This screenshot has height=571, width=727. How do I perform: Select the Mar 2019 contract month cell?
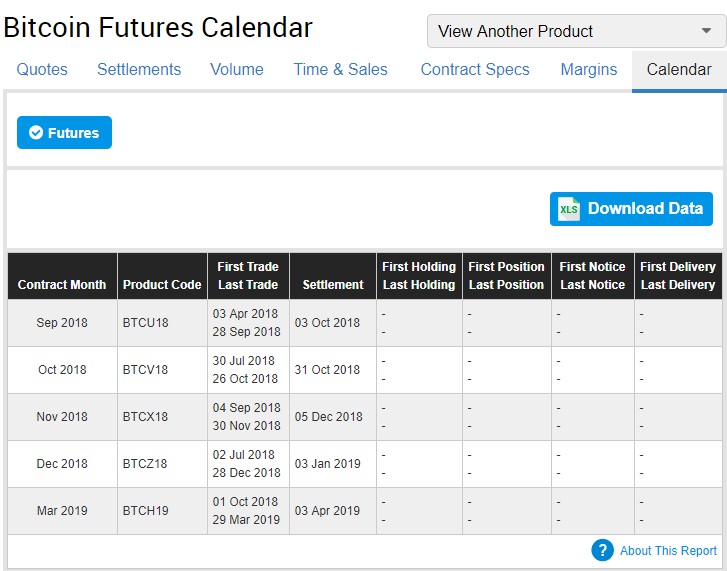click(62, 511)
